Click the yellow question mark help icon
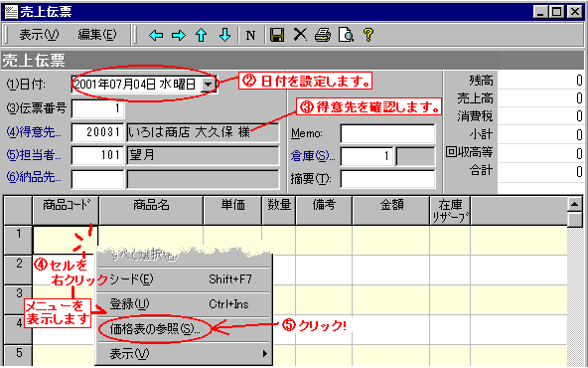This screenshot has height=368, width=588. pos(368,35)
